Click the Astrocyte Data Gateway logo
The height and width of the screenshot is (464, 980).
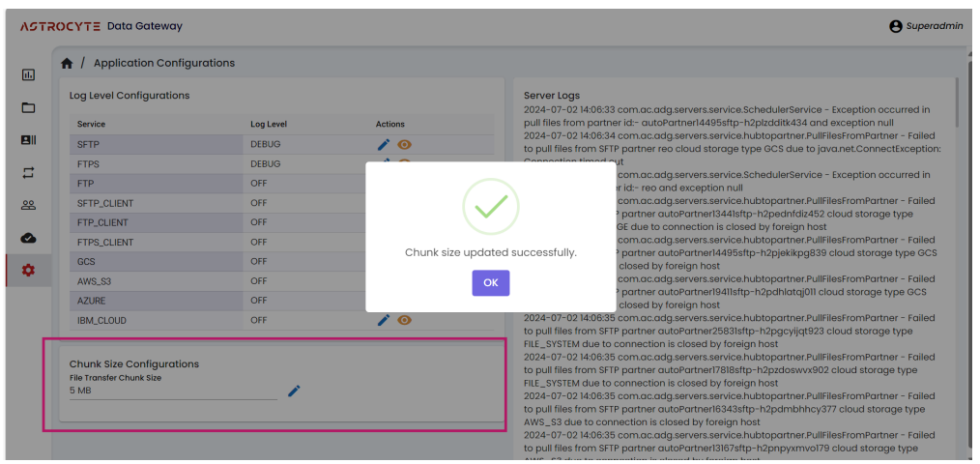[101, 26]
